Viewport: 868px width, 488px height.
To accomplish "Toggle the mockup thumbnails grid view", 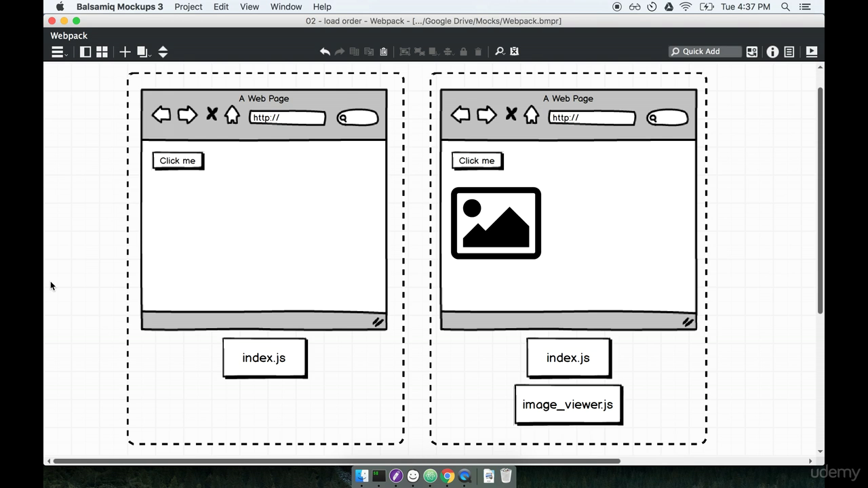I will 102,52.
